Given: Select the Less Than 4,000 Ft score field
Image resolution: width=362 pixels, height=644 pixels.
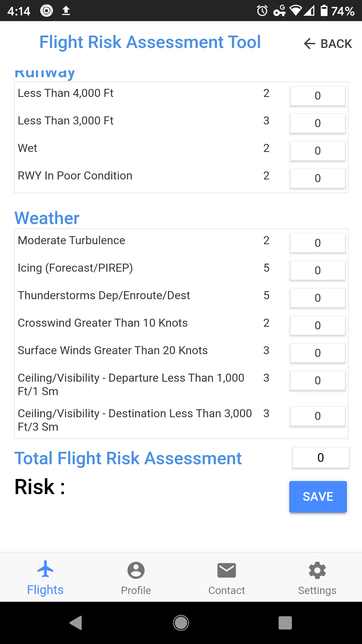Looking at the screenshot, I should [x=318, y=96].
